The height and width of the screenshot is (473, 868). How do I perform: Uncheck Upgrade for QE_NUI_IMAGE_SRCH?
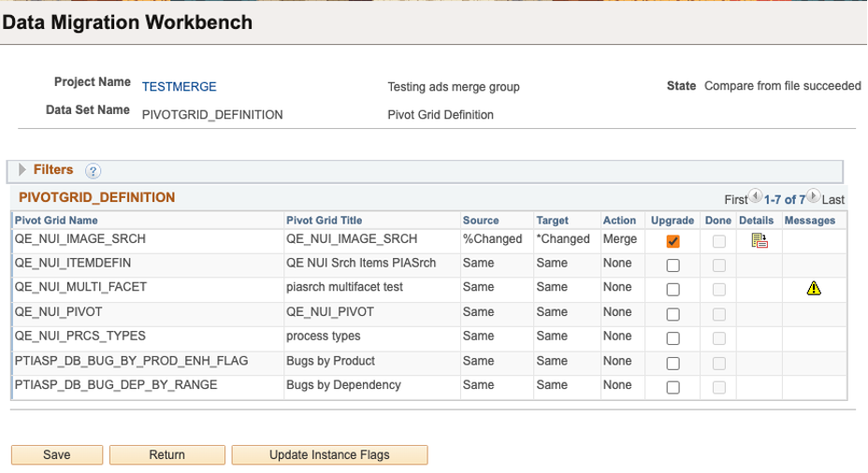point(673,241)
